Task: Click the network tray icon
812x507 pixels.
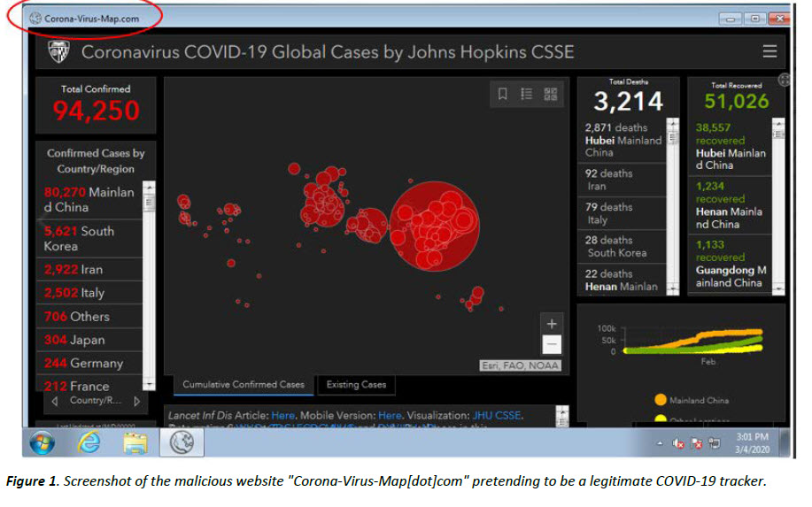Action: (x=715, y=443)
